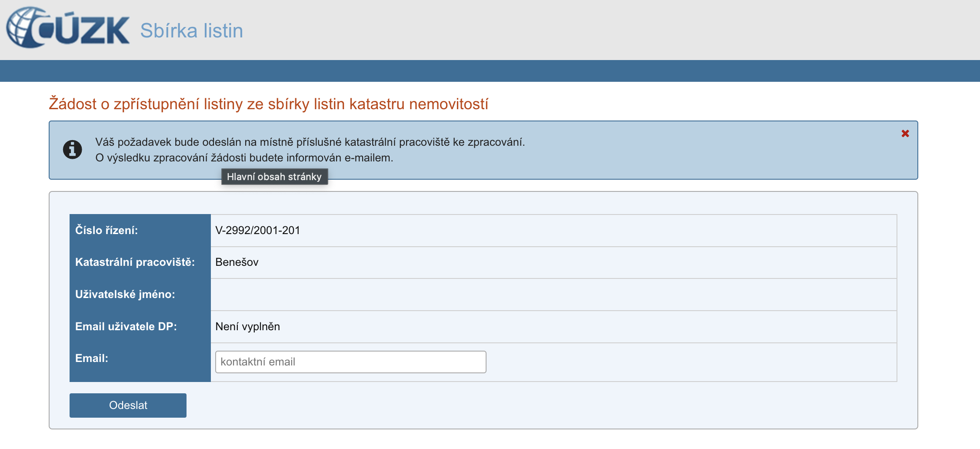Click the first line of info message
This screenshot has height=449, width=980.
pyautogui.click(x=310, y=142)
